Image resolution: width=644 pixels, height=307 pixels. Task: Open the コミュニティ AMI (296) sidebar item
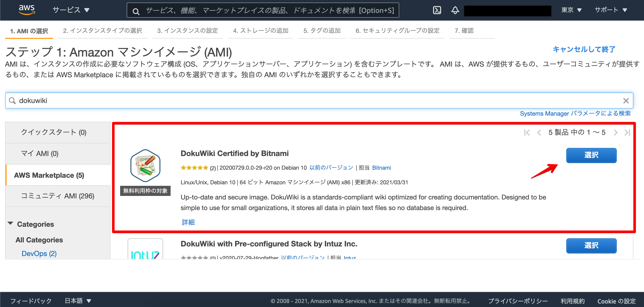point(58,196)
